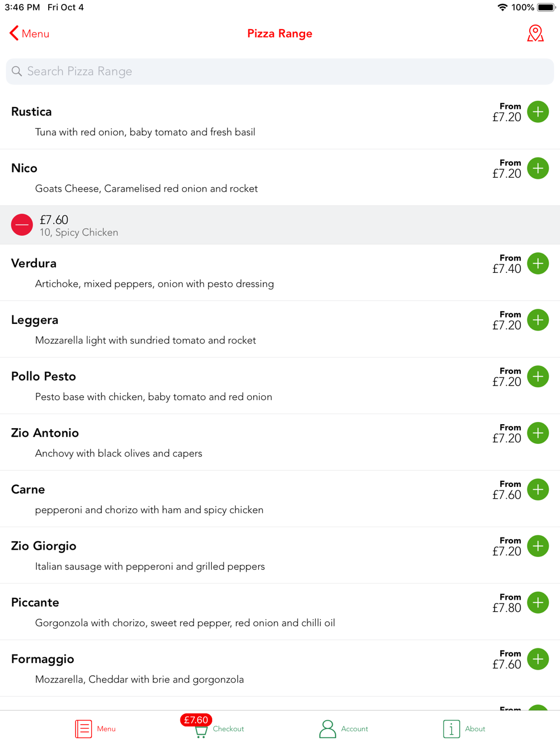Switch to the Menu tab
Screen dimensions: 560x747
[96, 729]
